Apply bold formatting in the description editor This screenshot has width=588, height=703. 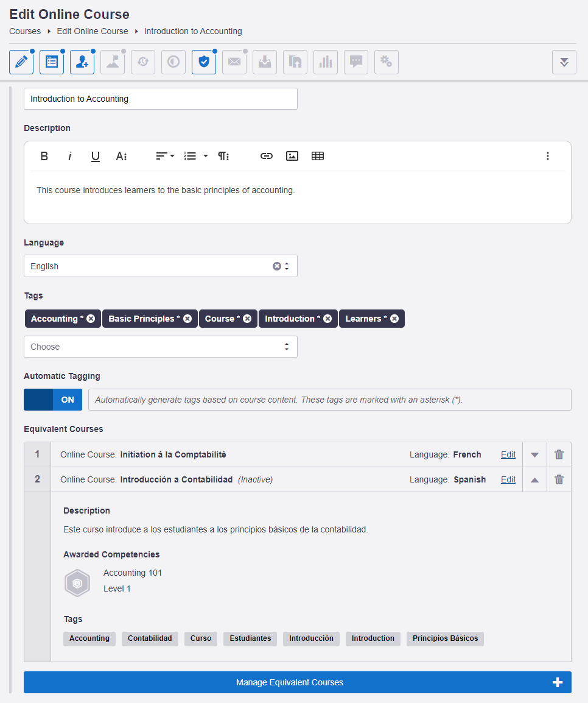[x=44, y=156]
